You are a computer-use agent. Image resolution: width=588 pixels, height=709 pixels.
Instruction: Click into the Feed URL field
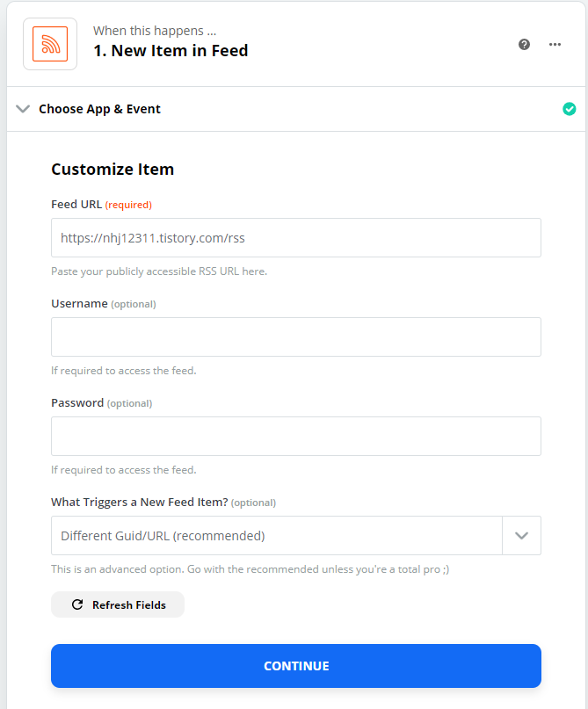click(x=296, y=238)
